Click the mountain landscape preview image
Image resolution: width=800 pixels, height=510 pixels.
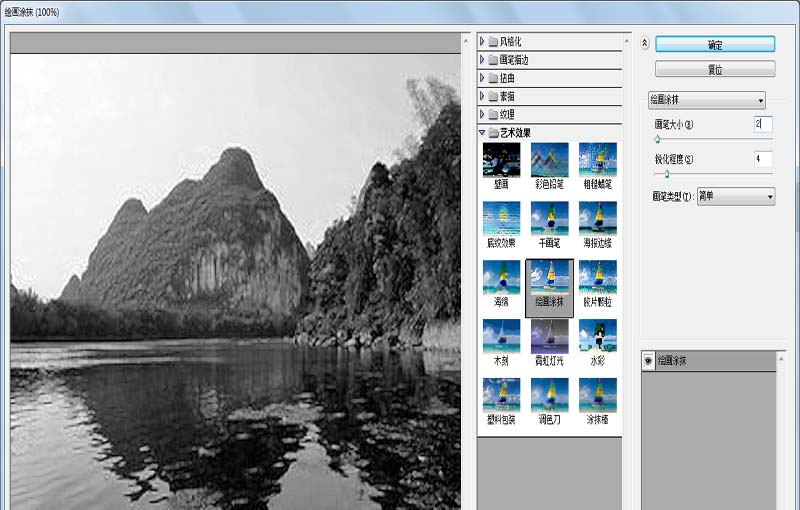235,282
